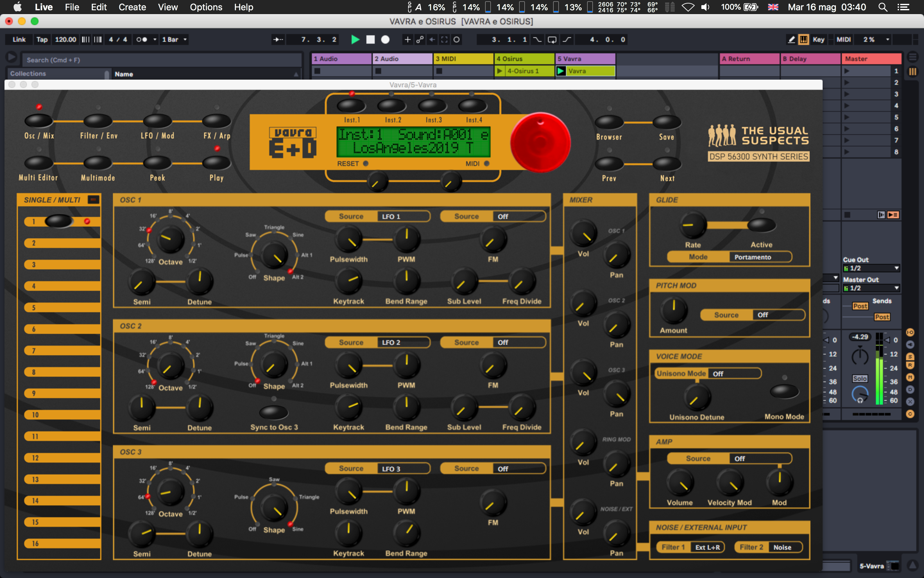Click the Browser button on Vavra
The width and height of the screenshot is (924, 578).
coord(609,122)
